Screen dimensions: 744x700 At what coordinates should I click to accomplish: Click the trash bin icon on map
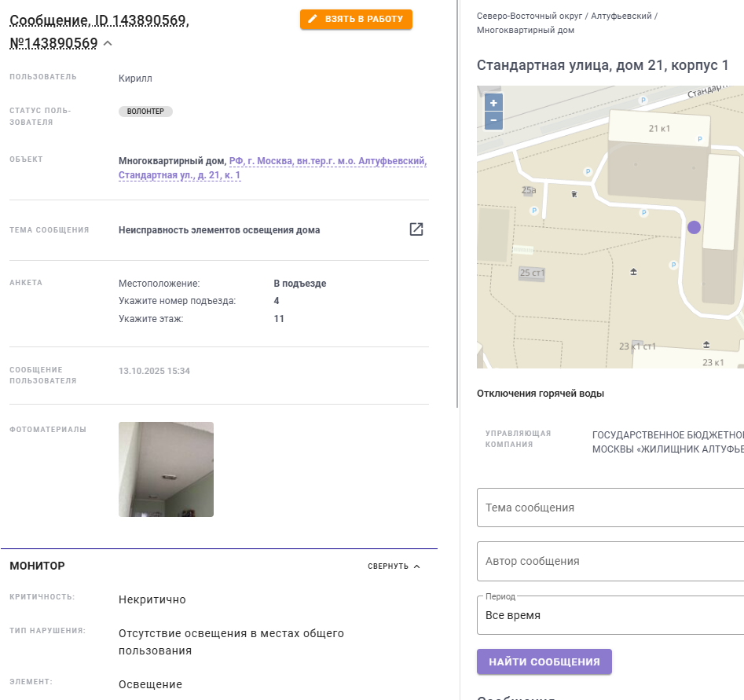point(574,193)
